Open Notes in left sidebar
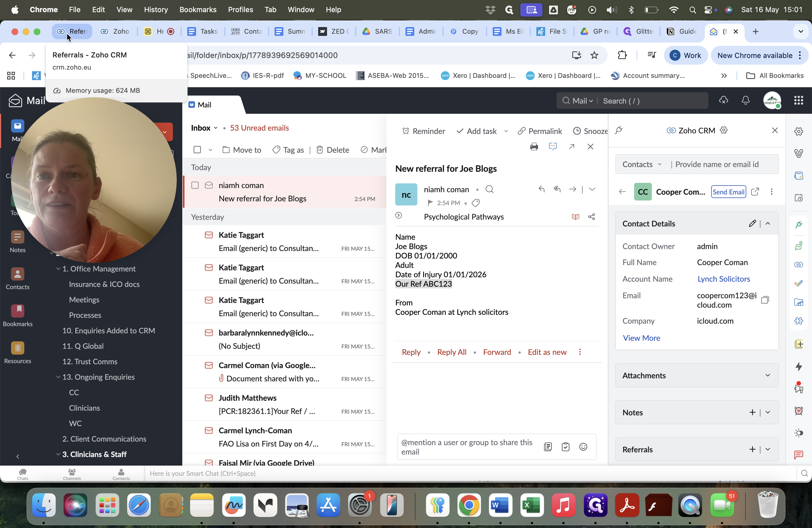Image resolution: width=812 pixels, height=528 pixels. tap(17, 242)
